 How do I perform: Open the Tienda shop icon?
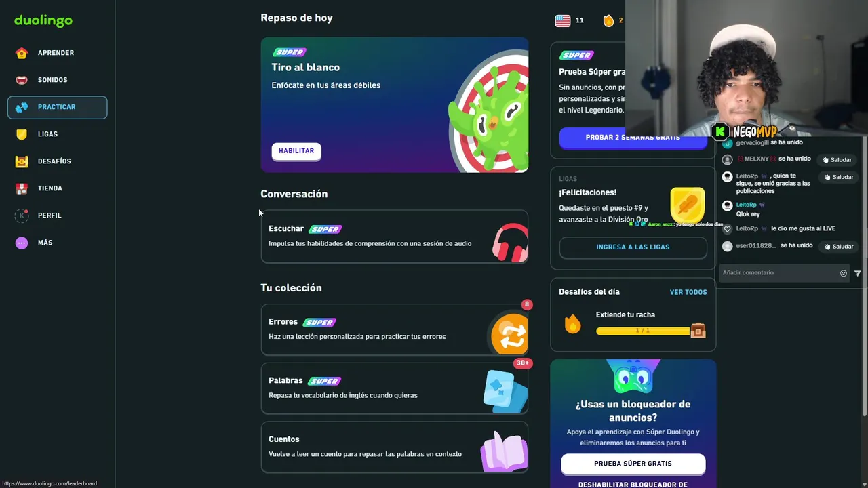tap(22, 188)
